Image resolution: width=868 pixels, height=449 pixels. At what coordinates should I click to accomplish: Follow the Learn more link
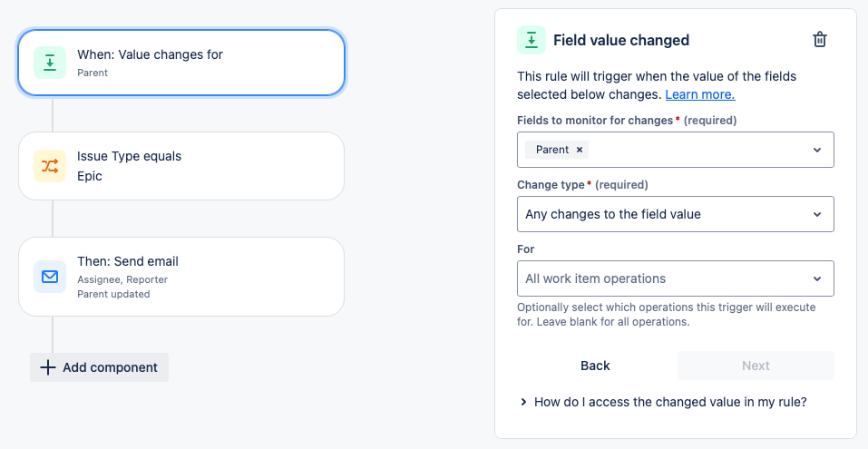[x=699, y=94]
